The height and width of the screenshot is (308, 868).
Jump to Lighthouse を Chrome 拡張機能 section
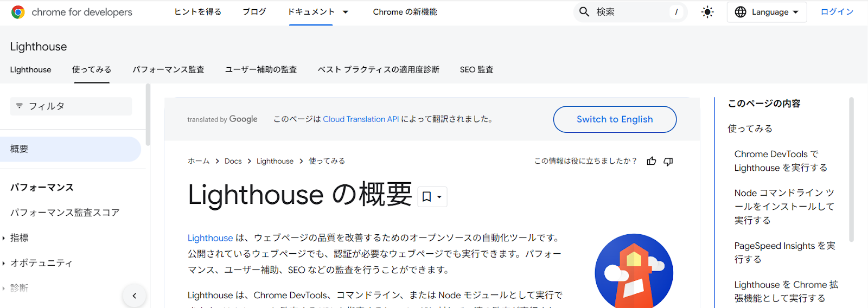point(786,291)
